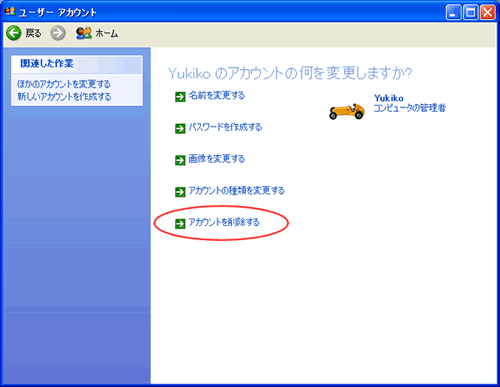Click the gray Forward arrow icon
Viewport: 500px width, 387px height.
pos(58,33)
